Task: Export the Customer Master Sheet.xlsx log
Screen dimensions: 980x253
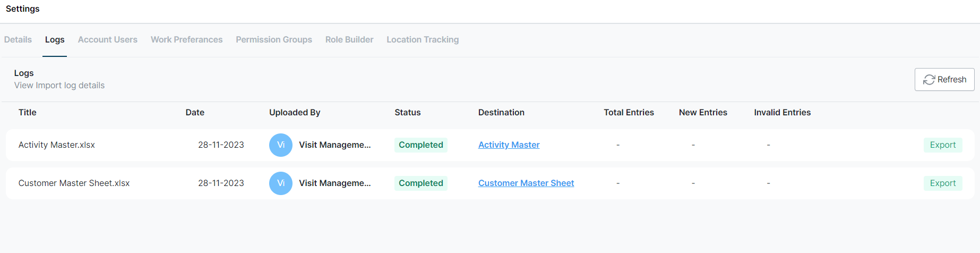Action: click(942, 183)
